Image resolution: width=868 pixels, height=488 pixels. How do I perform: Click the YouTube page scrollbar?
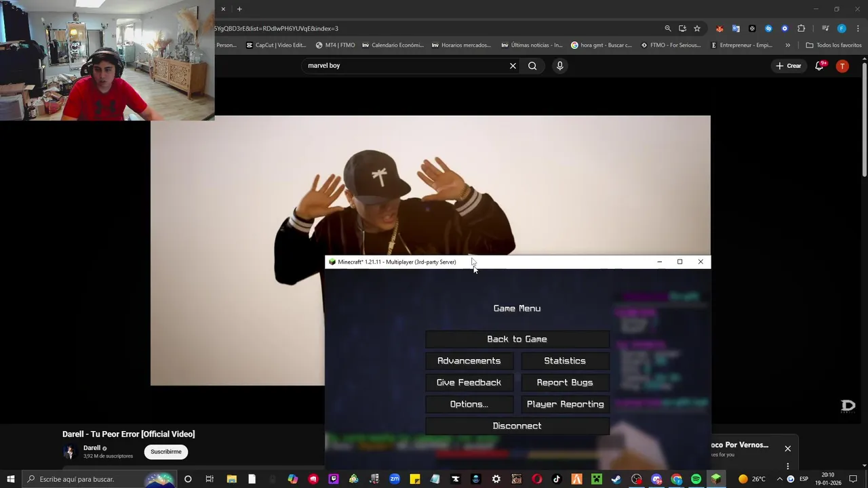click(x=865, y=119)
